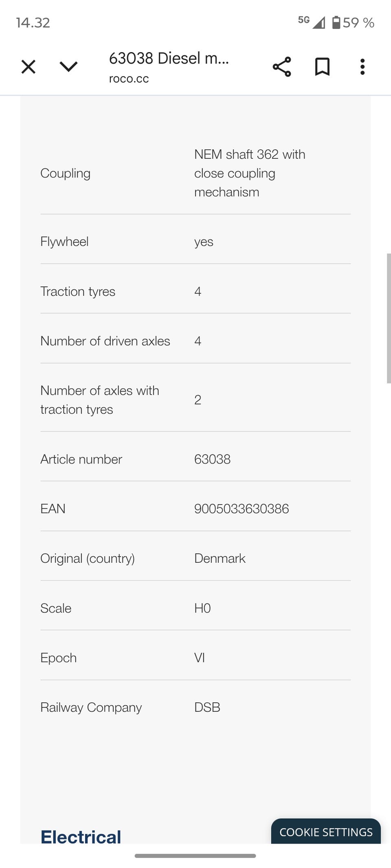391x868 pixels.
Task: Tap the Android home gesture bar
Action: coord(195,856)
